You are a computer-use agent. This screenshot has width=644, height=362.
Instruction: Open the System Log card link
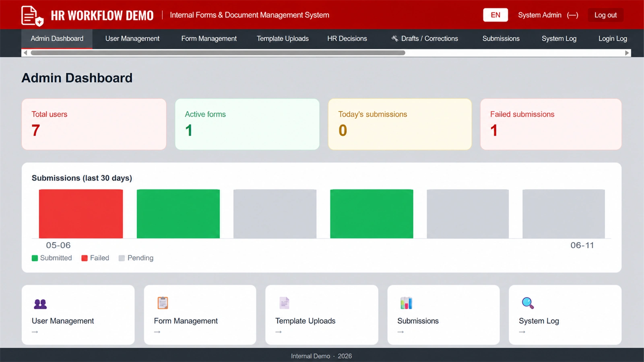565,315
